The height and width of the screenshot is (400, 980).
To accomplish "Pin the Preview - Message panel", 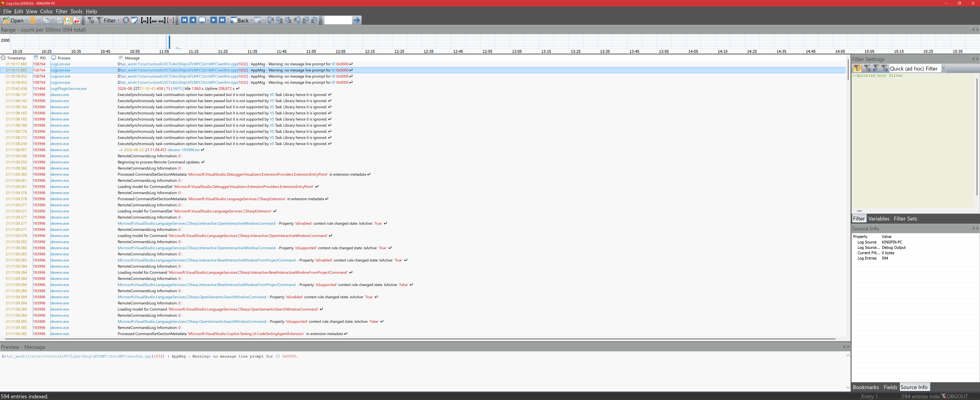I will (x=844, y=347).
